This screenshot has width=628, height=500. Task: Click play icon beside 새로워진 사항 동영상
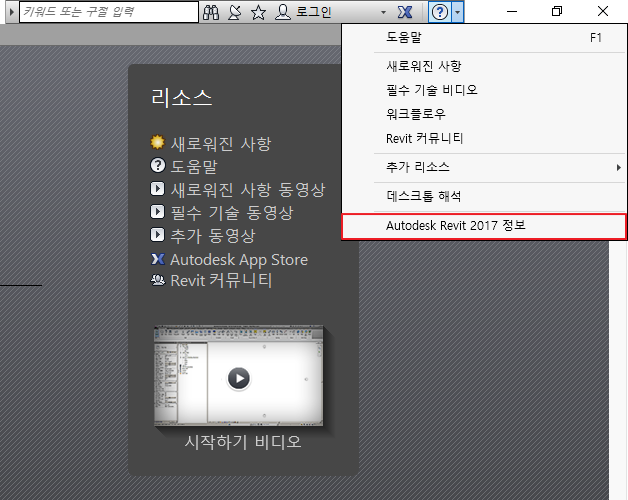(157, 189)
